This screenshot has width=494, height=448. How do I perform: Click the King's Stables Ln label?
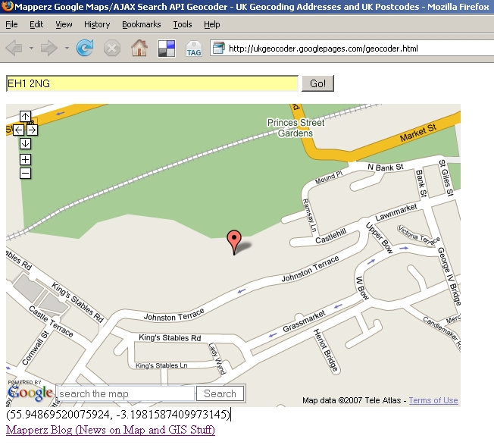[x=161, y=365]
